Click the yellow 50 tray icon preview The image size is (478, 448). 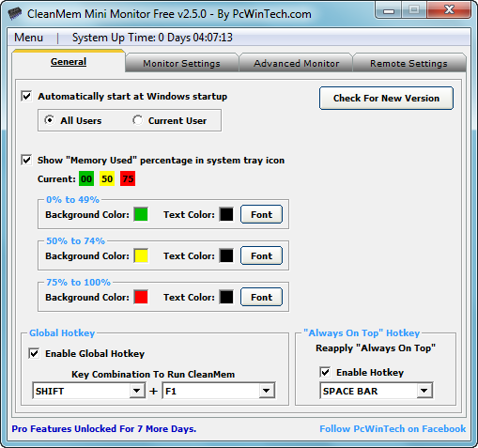pos(107,178)
